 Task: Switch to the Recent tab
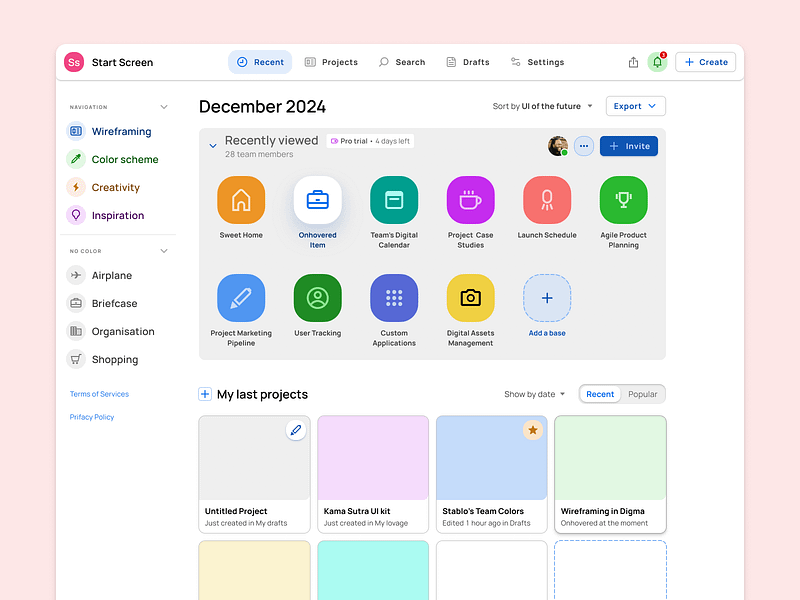pos(260,62)
